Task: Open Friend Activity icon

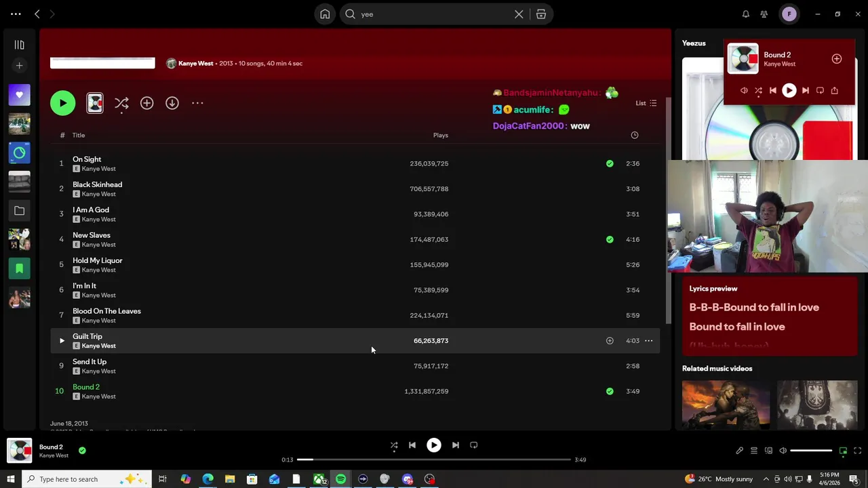Action: click(764, 14)
